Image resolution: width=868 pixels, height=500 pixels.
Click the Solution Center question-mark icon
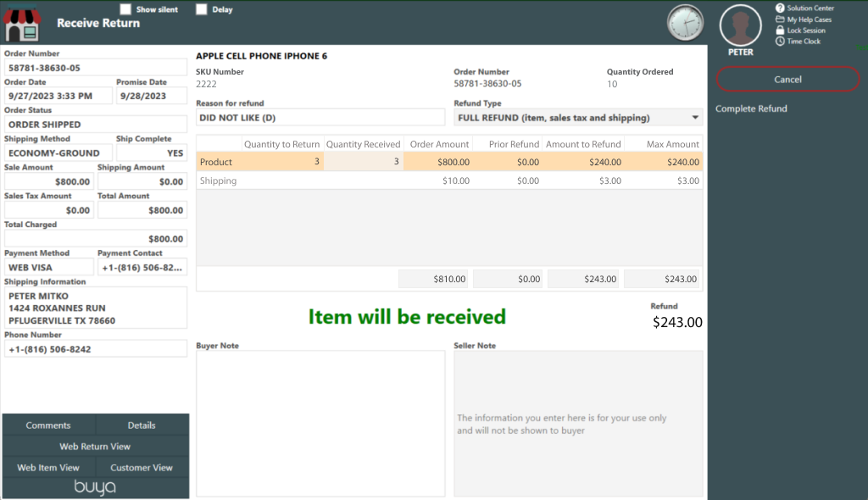coord(780,8)
